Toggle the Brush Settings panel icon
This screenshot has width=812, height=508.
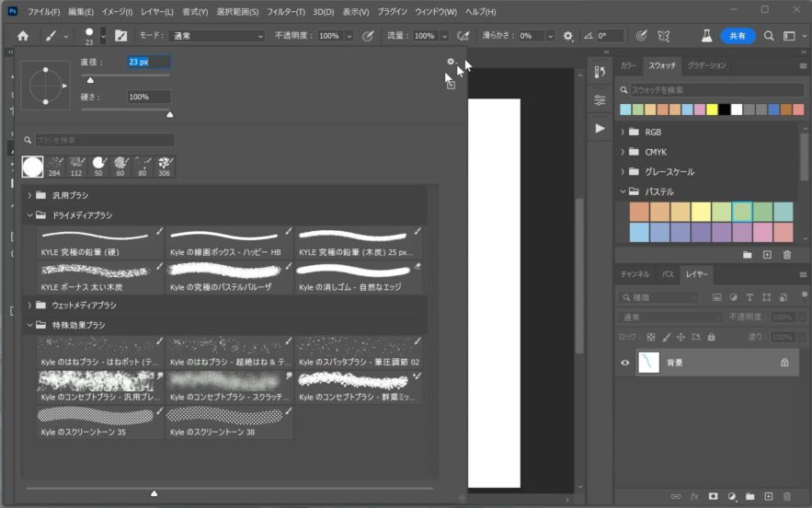pyautogui.click(x=120, y=36)
